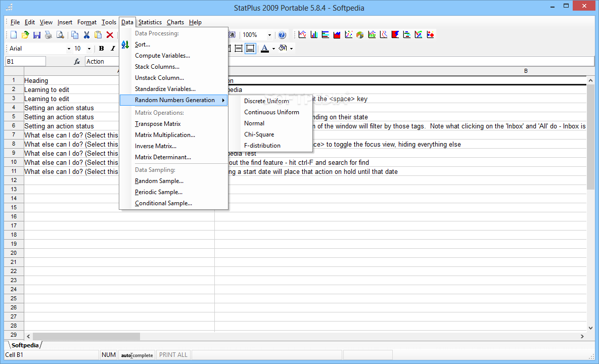Click the Copy icon in toolbar
Screen dimensions: 599x364
pyautogui.click(x=75, y=35)
